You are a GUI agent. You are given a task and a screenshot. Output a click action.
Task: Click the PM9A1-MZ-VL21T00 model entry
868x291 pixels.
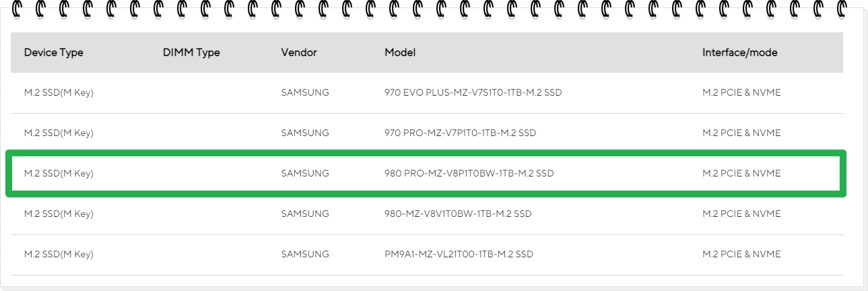(x=459, y=255)
